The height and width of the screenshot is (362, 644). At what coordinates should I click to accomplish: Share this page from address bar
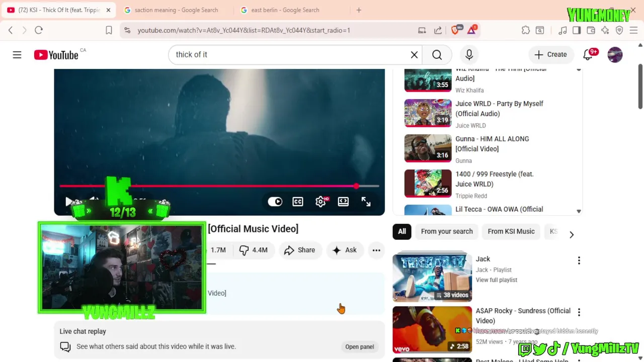(x=438, y=30)
